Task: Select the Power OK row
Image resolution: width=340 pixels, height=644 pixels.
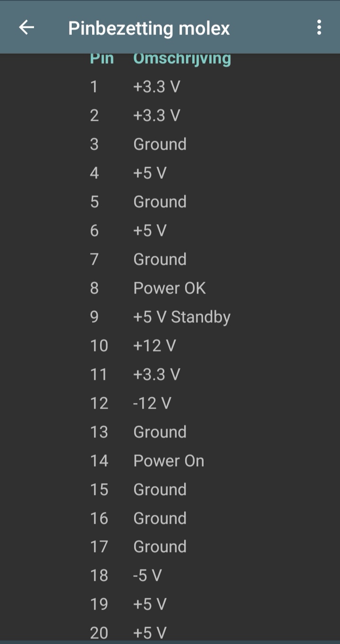Action: click(x=170, y=288)
